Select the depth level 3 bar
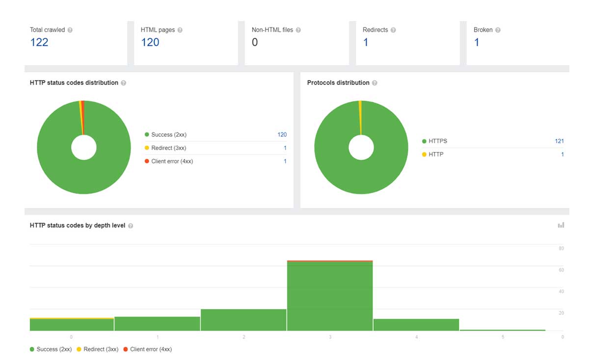 coord(330,296)
